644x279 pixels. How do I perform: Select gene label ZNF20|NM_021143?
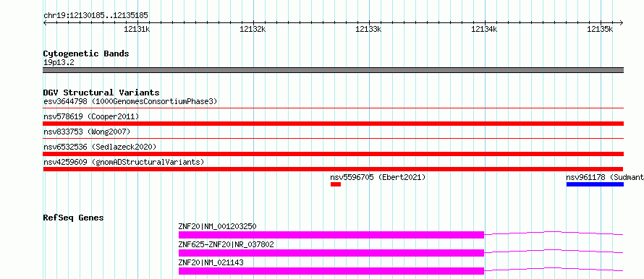(211, 262)
